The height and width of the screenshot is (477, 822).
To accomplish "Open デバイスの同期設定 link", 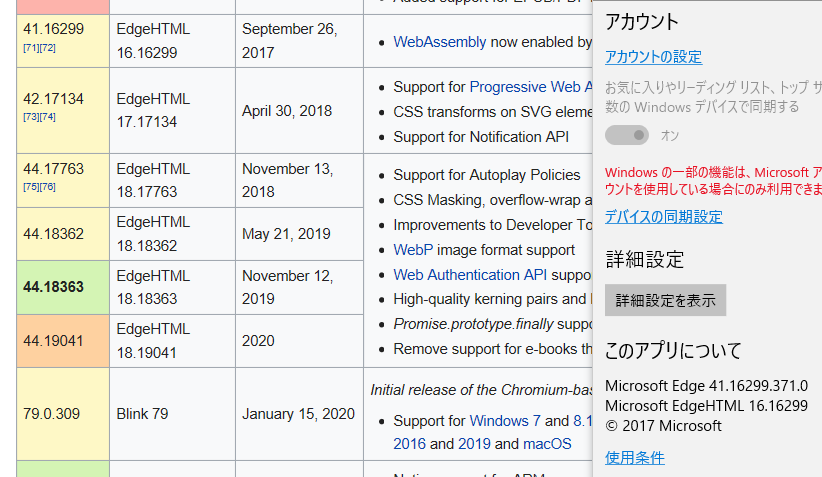I will 664,216.
